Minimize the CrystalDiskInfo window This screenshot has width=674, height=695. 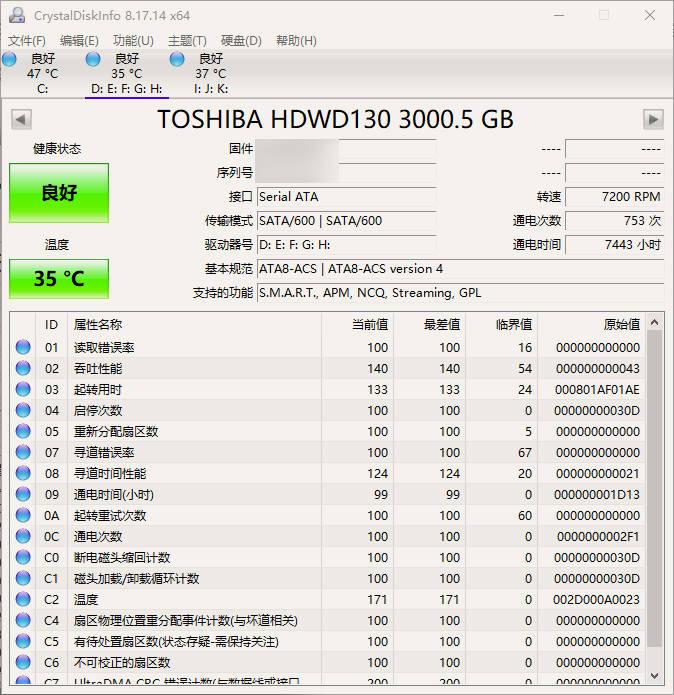(559, 16)
